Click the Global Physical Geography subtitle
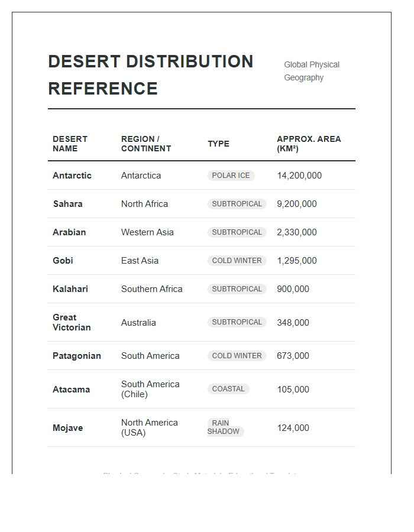The image size is (414, 532). (x=312, y=71)
